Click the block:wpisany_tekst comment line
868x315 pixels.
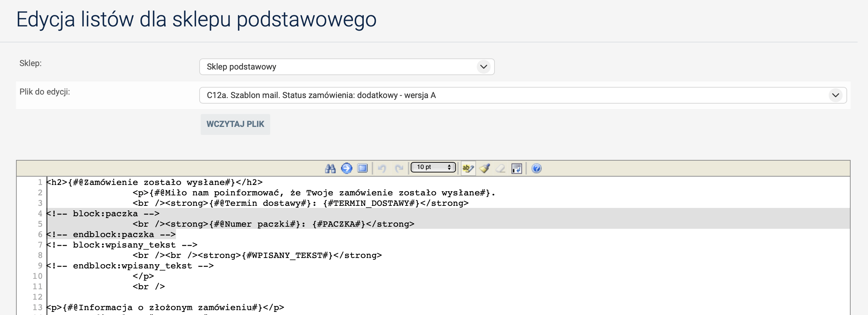point(122,245)
